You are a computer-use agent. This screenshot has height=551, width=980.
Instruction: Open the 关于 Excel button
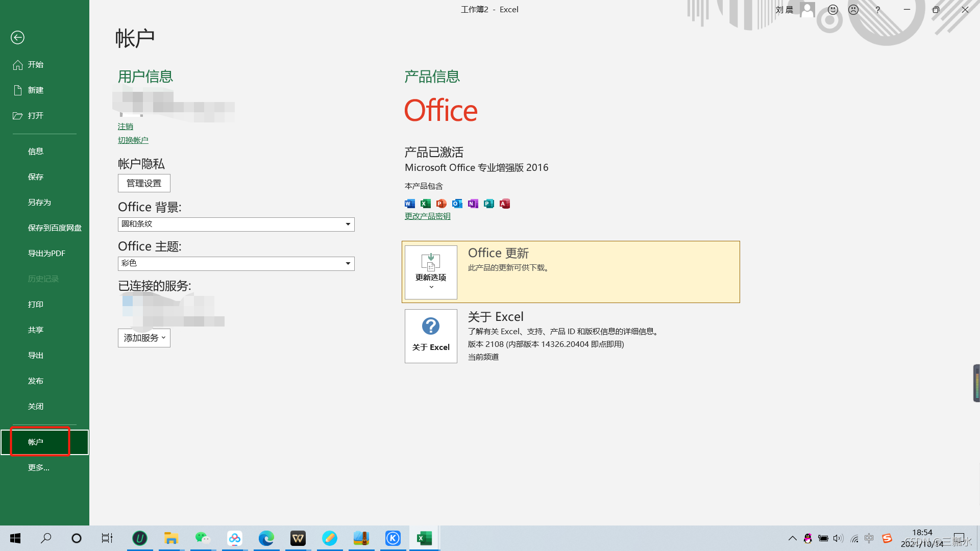coord(431,336)
